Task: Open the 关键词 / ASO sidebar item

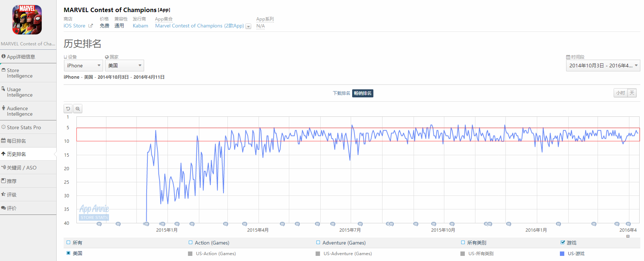Action: (28, 168)
